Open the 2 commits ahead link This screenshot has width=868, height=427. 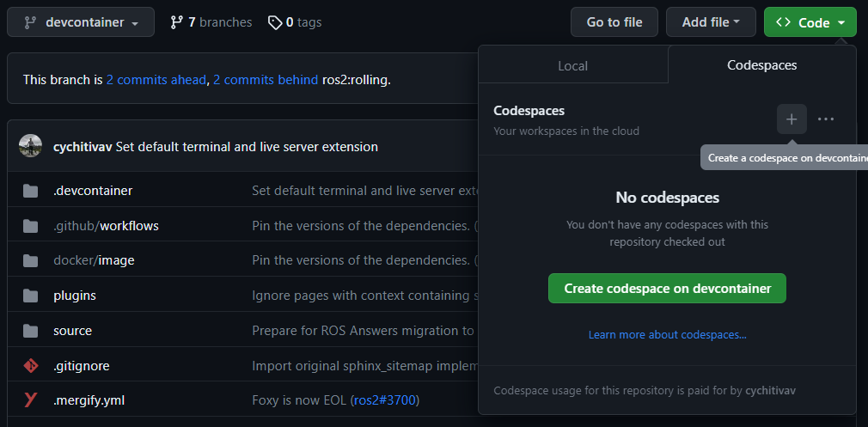pos(156,80)
